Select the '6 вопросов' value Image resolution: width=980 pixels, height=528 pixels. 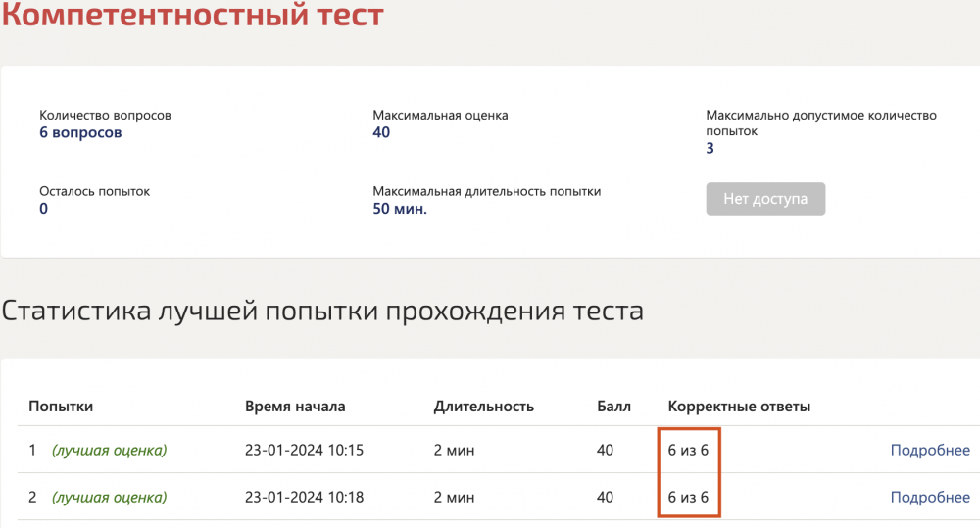pyautogui.click(x=80, y=132)
